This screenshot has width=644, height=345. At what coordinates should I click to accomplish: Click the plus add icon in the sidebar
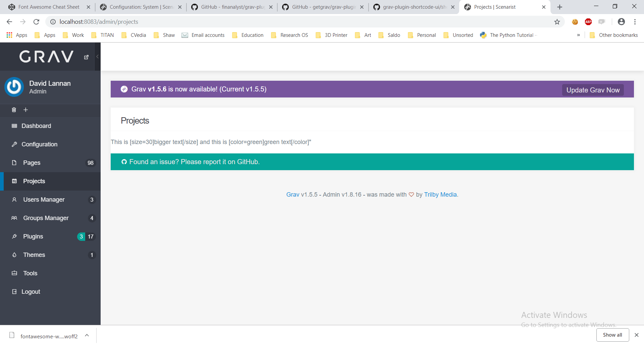(x=25, y=110)
